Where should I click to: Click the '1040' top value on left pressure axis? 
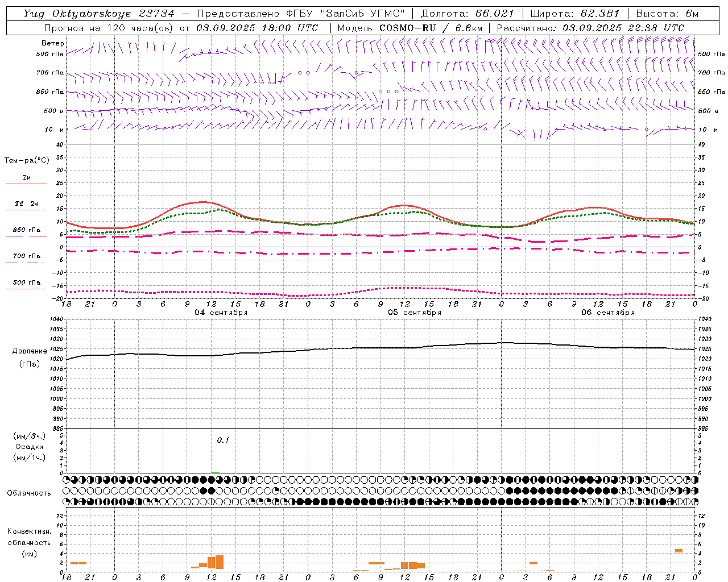56,319
